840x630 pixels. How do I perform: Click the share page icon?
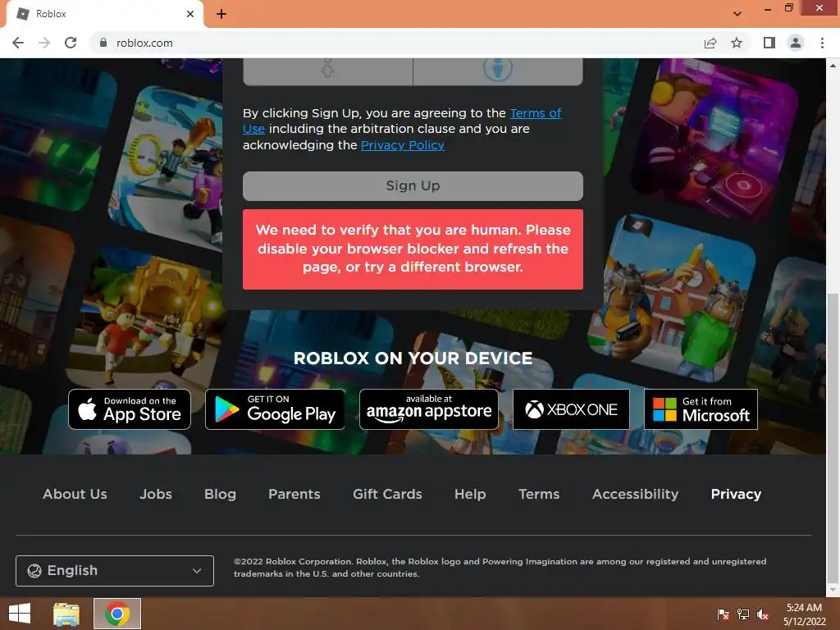point(710,43)
